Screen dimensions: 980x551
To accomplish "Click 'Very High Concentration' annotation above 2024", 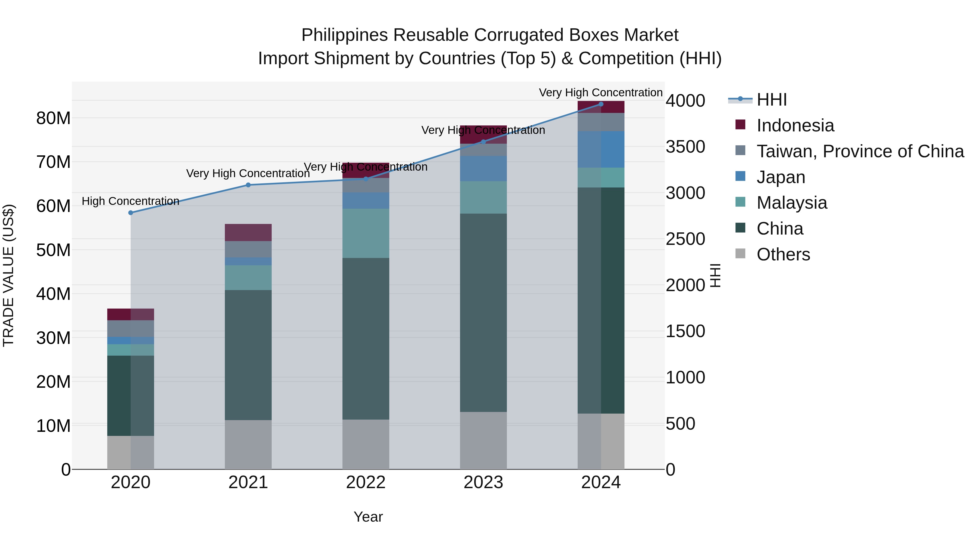I will [x=601, y=93].
